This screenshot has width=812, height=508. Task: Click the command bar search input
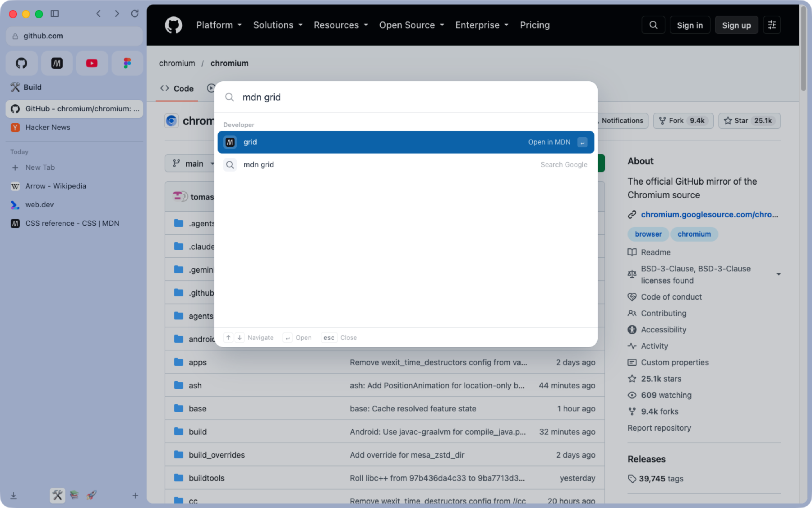tap(406, 97)
